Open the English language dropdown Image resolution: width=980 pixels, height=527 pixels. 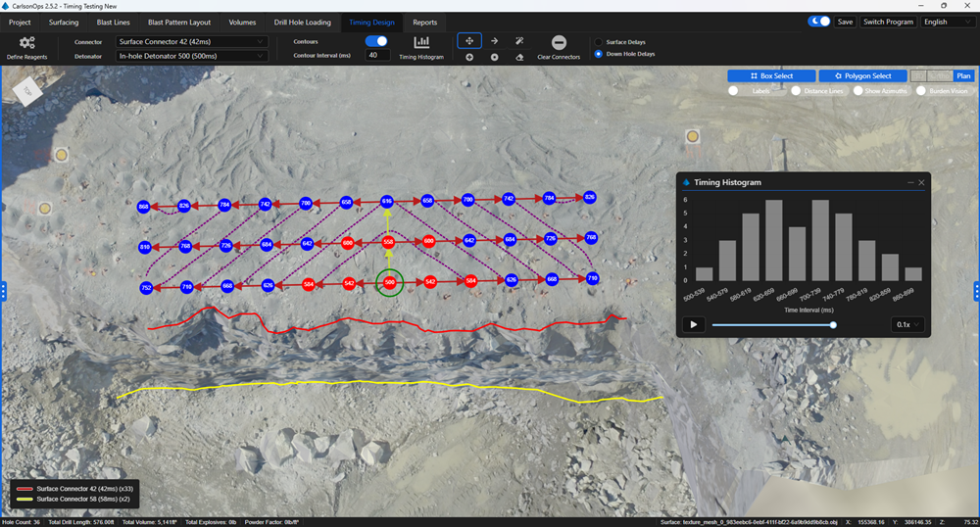pyautogui.click(x=948, y=22)
